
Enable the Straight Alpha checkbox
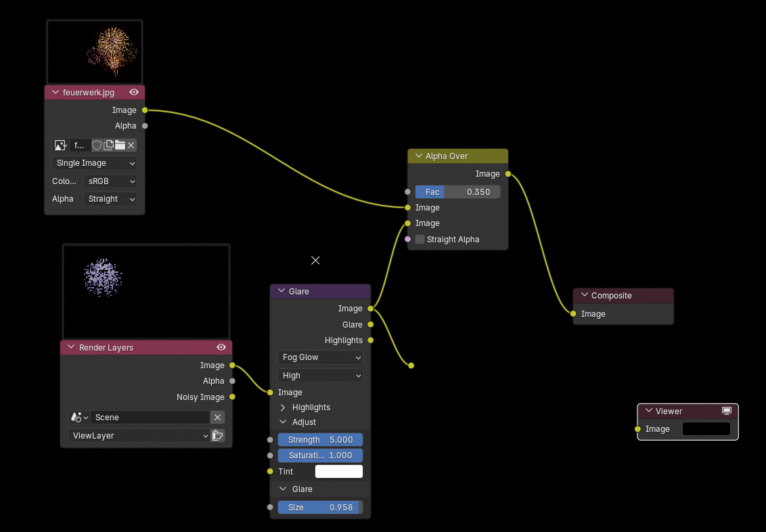420,240
